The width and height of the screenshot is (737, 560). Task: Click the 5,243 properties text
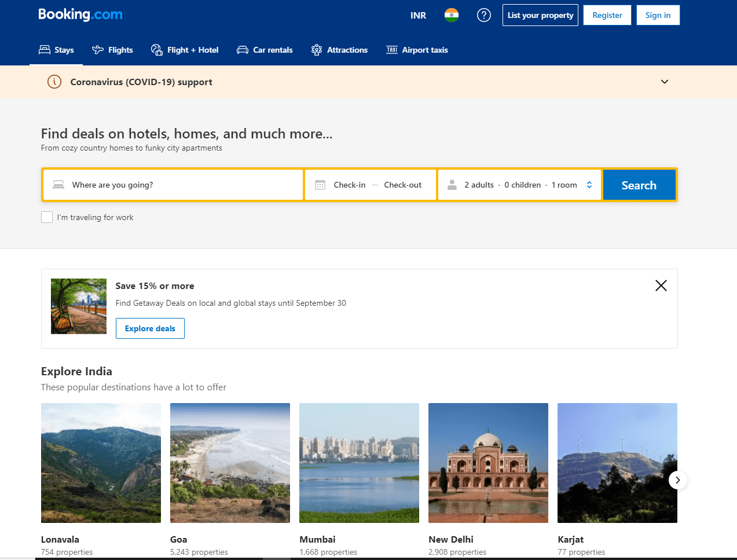coord(199,552)
